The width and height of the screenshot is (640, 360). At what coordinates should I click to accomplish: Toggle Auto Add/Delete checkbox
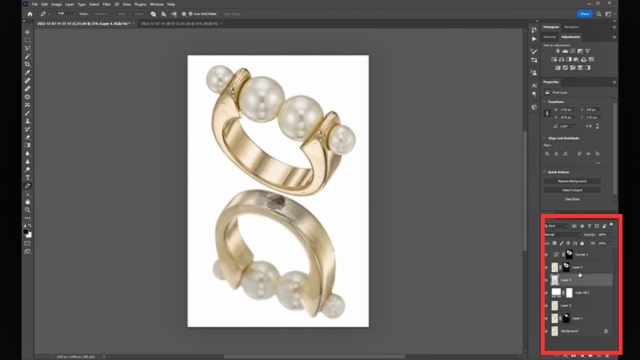click(191, 14)
